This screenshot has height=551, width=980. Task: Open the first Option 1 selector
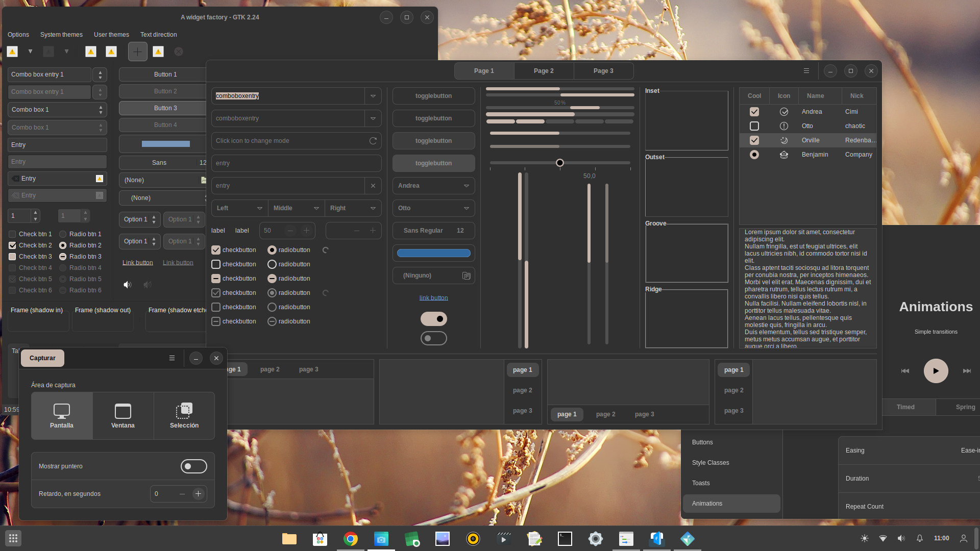(x=140, y=219)
